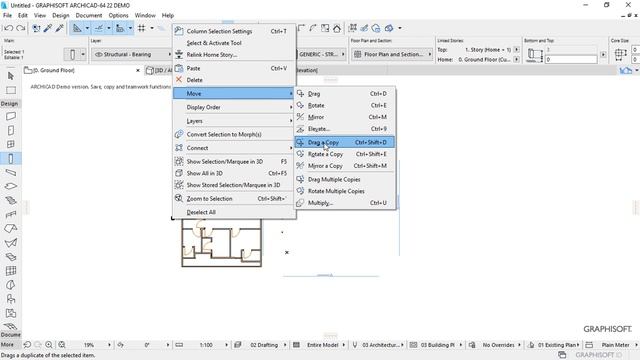Click Column Selection Settings entry
The width and height of the screenshot is (640, 360).
pyautogui.click(x=234, y=31)
